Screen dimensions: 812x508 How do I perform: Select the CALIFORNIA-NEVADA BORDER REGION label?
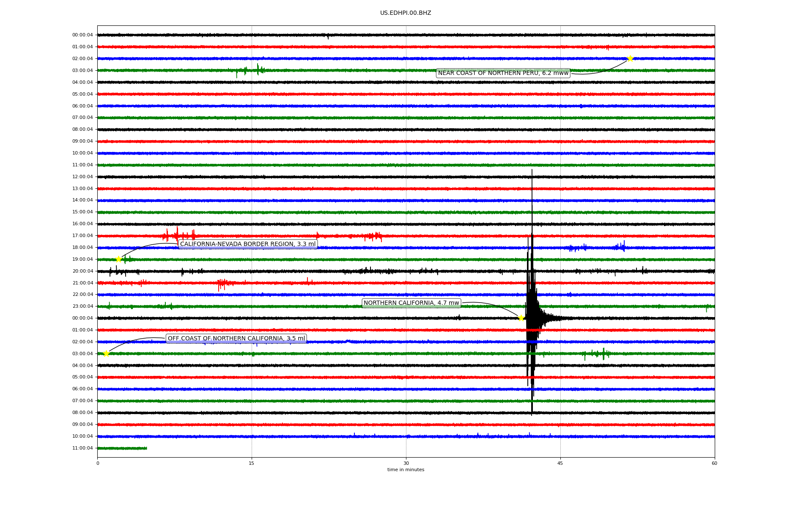click(248, 244)
